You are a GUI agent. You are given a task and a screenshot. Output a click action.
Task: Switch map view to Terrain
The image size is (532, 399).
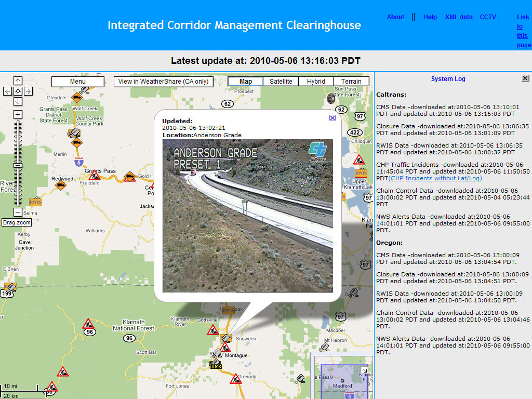click(x=351, y=82)
